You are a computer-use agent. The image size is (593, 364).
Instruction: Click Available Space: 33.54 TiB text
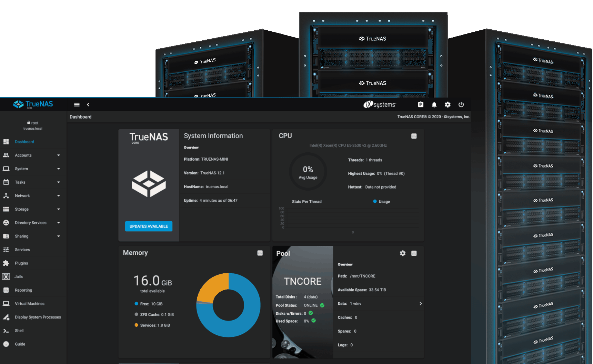tap(362, 290)
